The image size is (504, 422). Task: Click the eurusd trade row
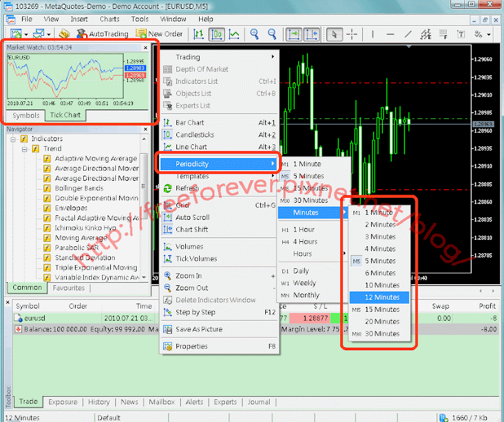tap(256, 318)
